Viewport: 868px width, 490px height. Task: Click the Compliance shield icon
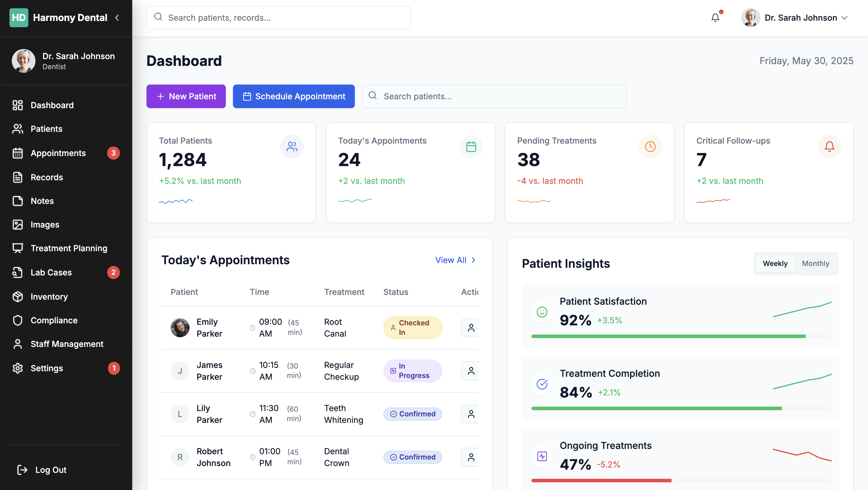click(17, 320)
